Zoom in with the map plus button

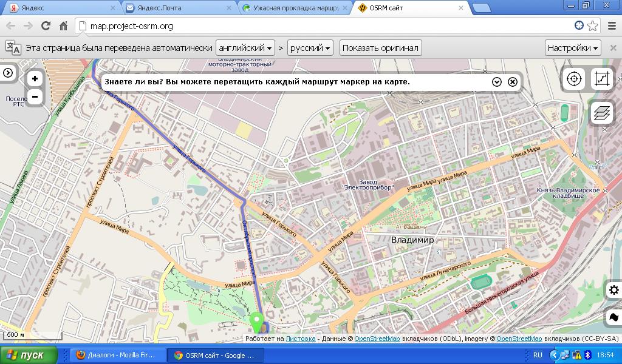pos(35,78)
